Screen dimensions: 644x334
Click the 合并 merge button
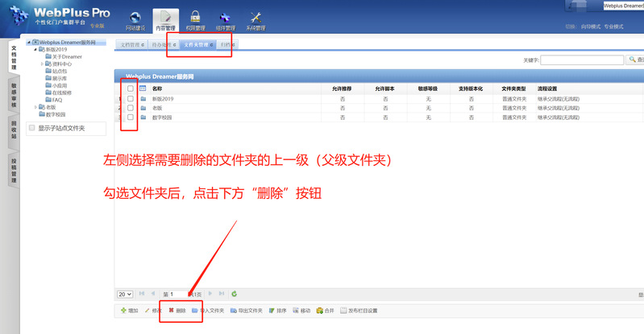point(325,311)
